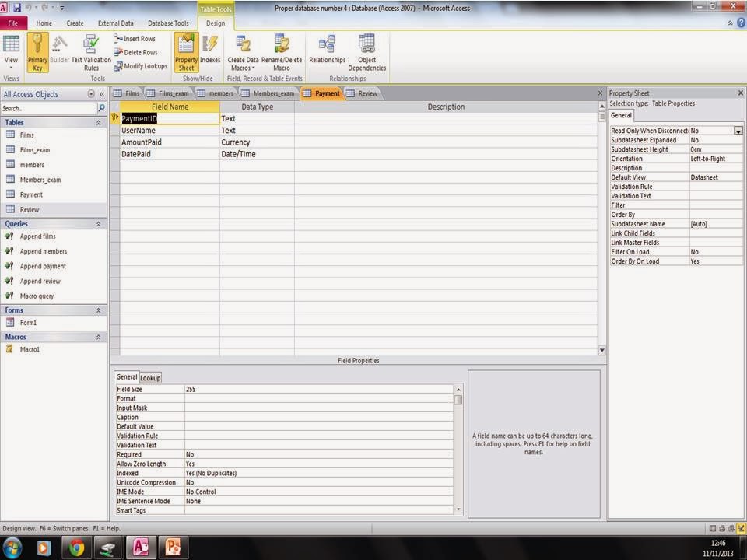Image resolution: width=747 pixels, height=560 pixels.
Task: Open PowerPoint from taskbar
Action: click(173, 548)
